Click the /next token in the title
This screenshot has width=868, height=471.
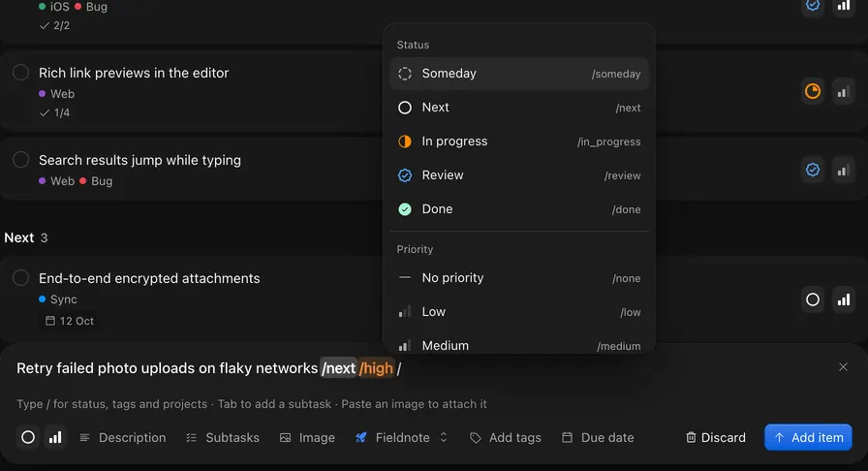point(339,368)
